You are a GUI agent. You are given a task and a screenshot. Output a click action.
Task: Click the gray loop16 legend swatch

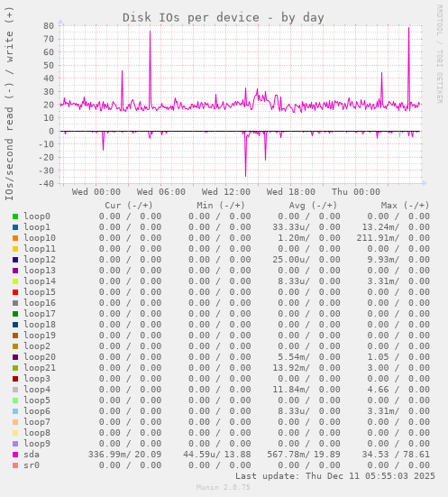15,303
